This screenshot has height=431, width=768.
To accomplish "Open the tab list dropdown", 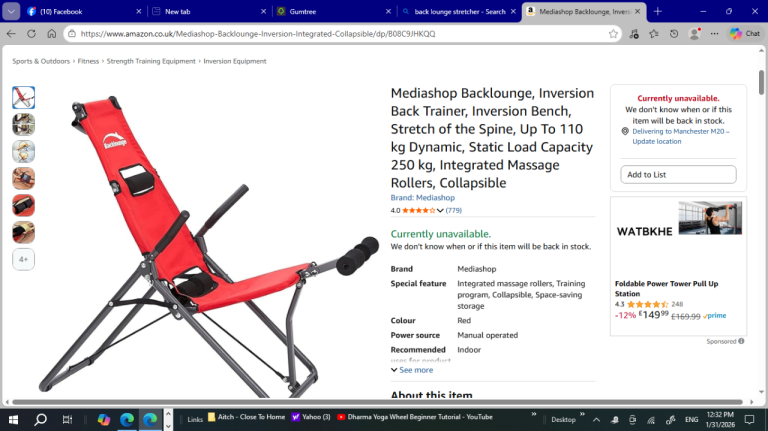I will [11, 11].
